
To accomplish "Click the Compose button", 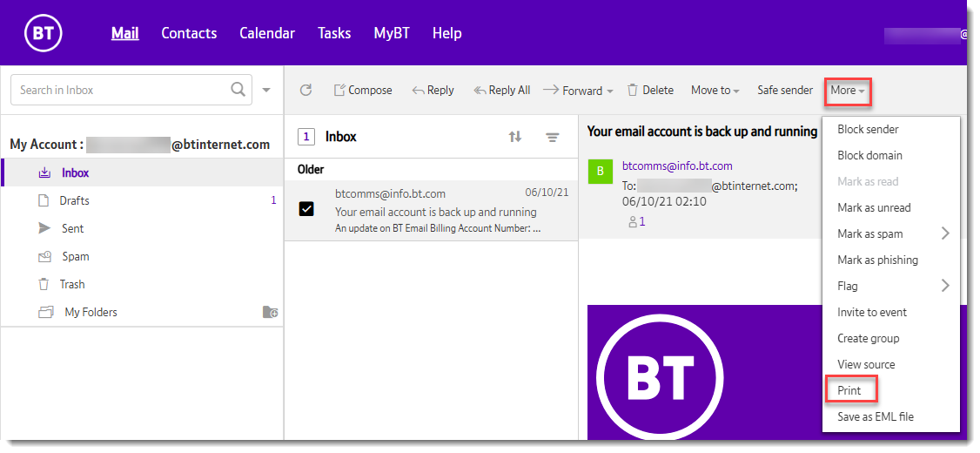I will pyautogui.click(x=363, y=90).
